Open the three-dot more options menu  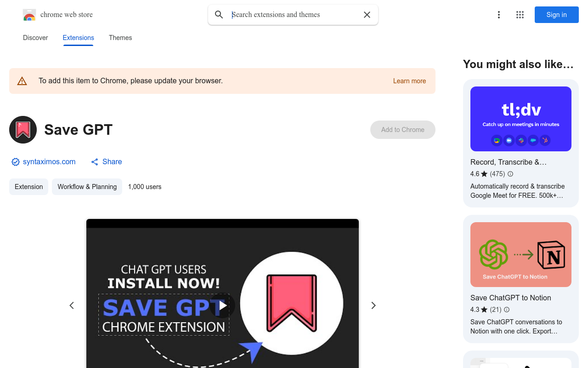coord(499,15)
